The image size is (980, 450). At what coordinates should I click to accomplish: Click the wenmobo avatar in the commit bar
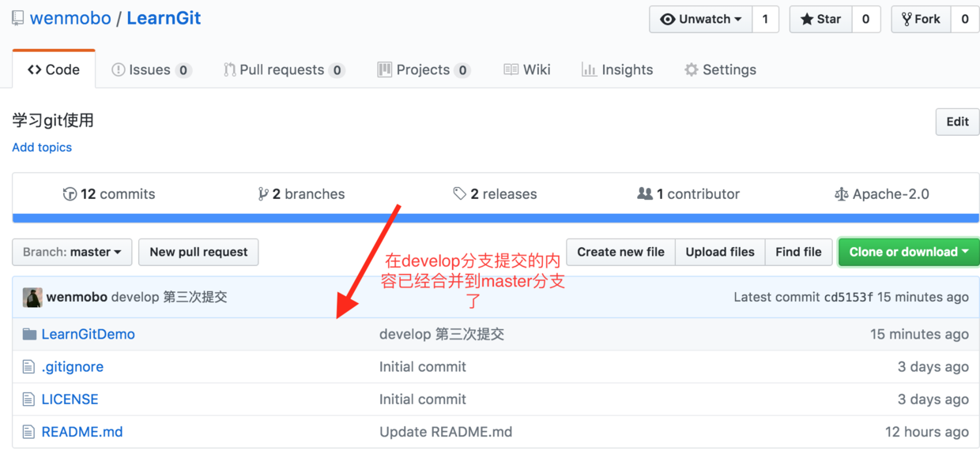pos(32,298)
